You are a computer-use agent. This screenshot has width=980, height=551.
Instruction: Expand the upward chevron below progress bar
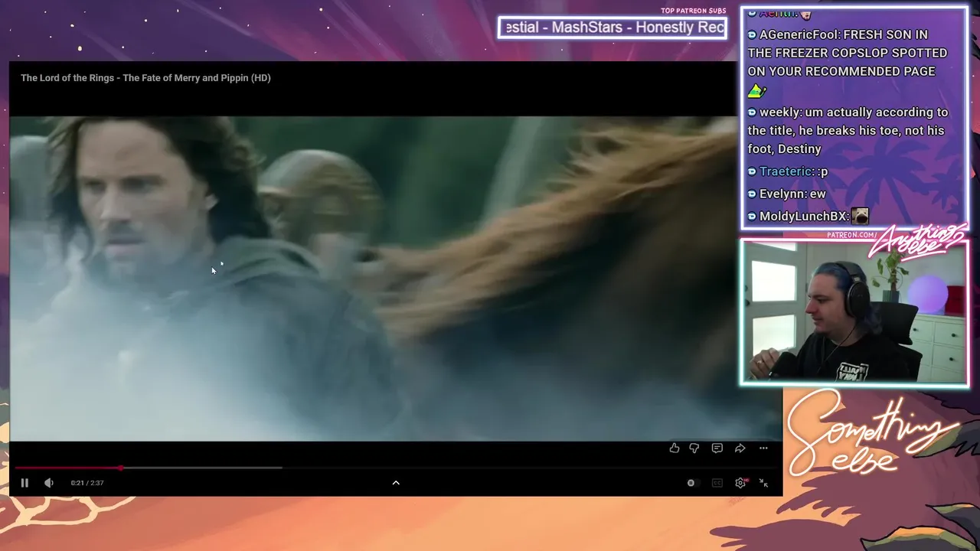pos(396,483)
